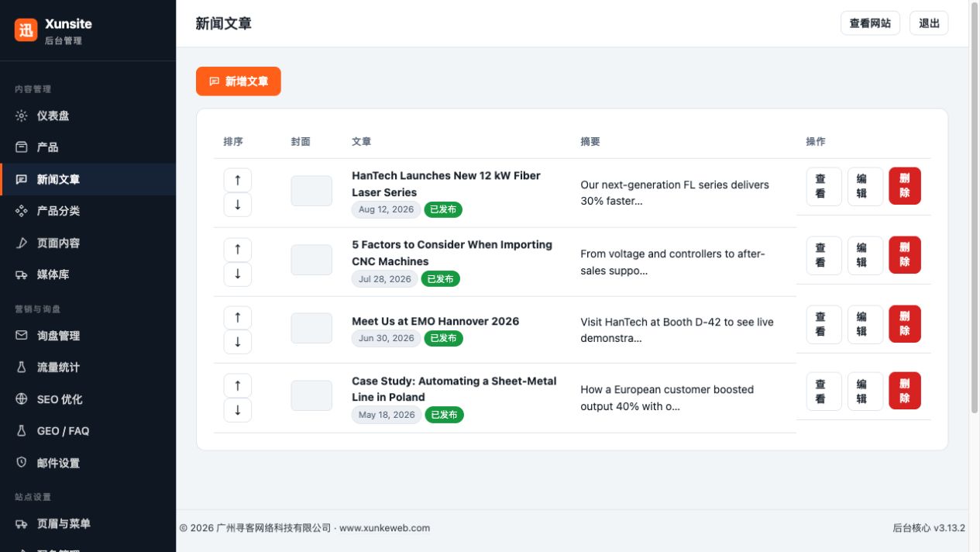Click footer text www.xunkeweb.com
This screenshot has height=552, width=980.
point(384,528)
